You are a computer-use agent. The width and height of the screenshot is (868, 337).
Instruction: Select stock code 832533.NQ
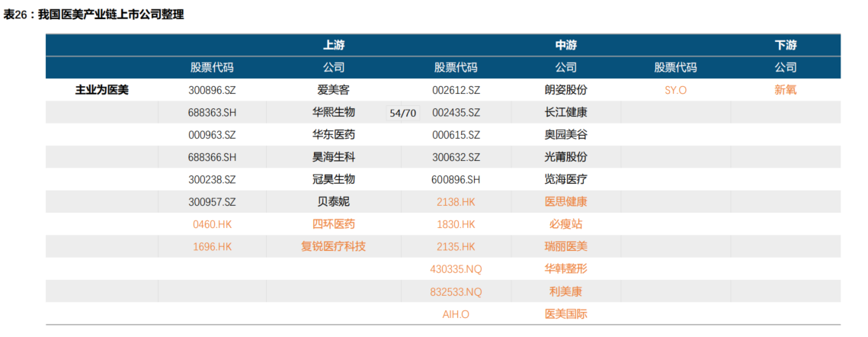click(x=456, y=292)
